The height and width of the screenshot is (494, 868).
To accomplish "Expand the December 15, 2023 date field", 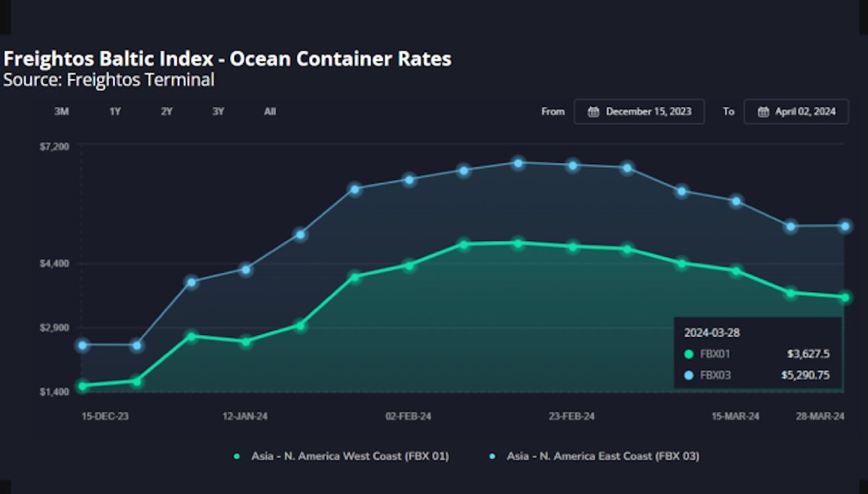I will tap(639, 111).
